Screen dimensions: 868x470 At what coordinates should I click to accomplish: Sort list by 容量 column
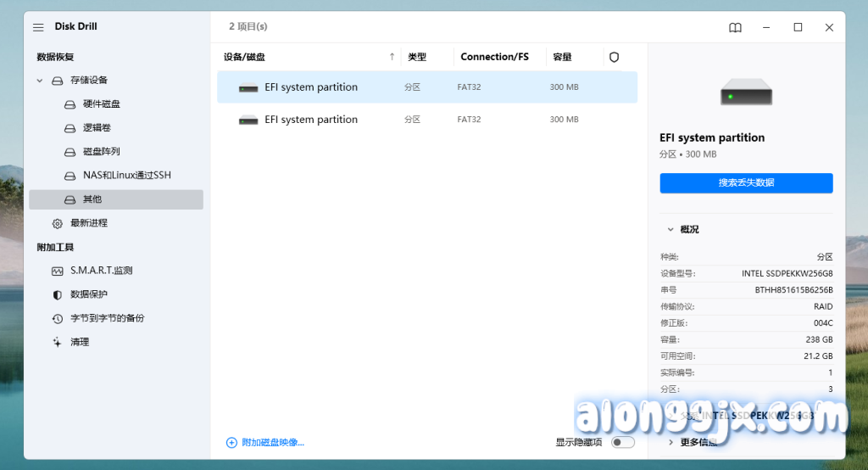(x=562, y=57)
